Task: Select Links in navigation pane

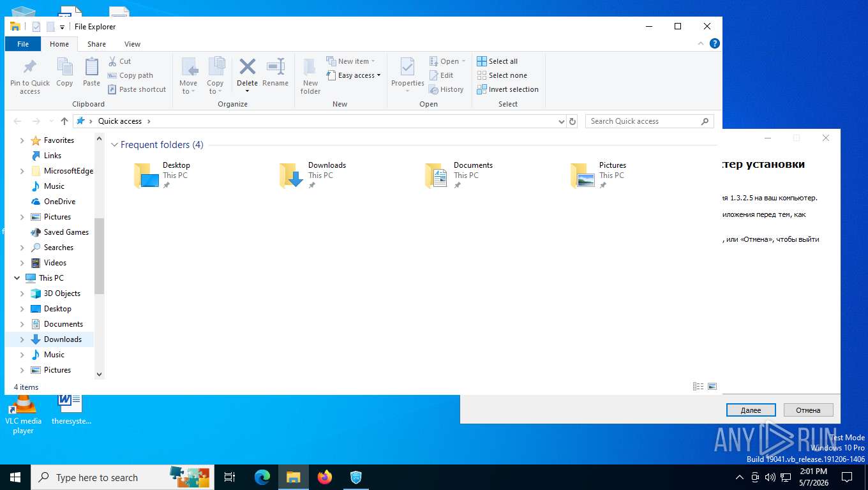Action: 52,156
